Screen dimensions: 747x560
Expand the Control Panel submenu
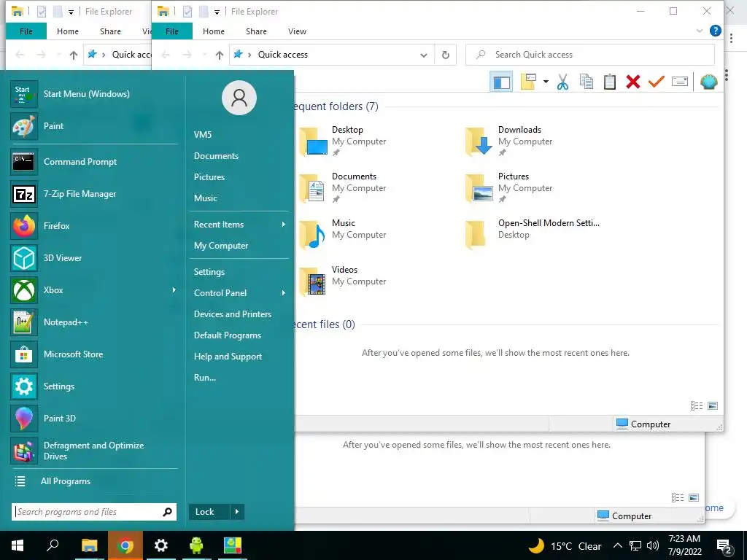(239, 293)
